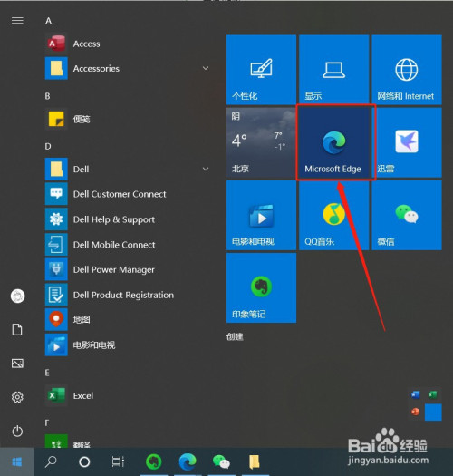The width and height of the screenshot is (453, 476).
Task: Open the 网络和 Internet tile
Action: click(x=407, y=70)
